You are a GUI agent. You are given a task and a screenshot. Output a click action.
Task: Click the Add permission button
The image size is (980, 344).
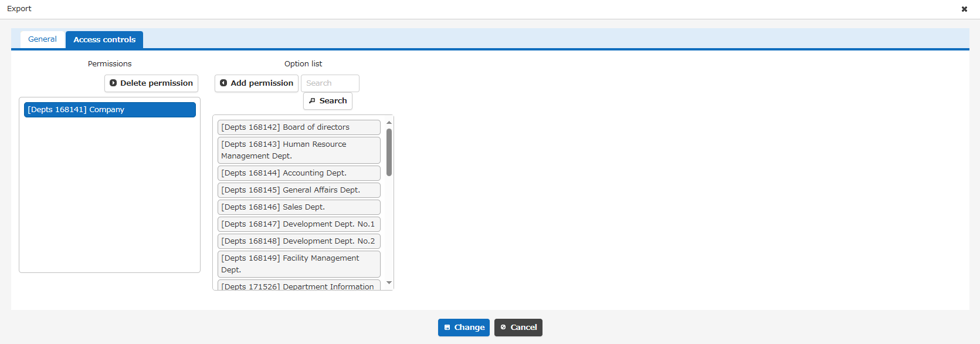coord(256,83)
